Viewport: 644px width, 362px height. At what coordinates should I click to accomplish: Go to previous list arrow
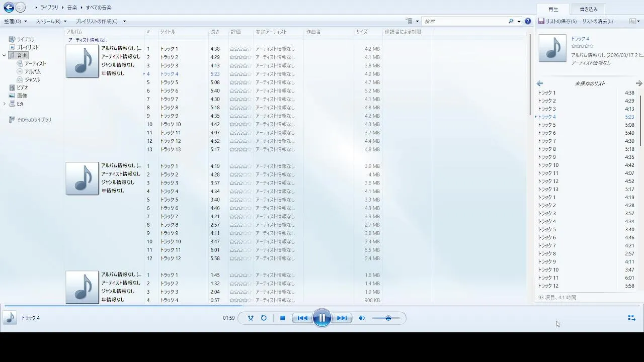pos(540,83)
